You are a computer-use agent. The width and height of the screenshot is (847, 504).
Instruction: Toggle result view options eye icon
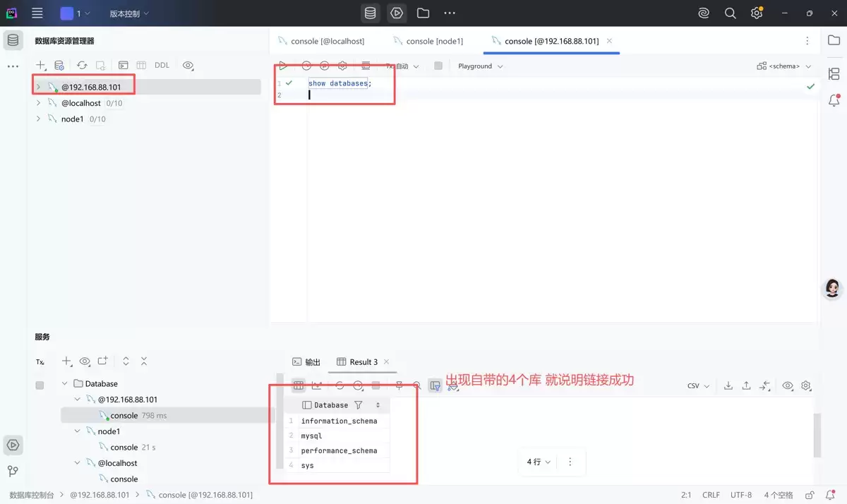pos(788,385)
